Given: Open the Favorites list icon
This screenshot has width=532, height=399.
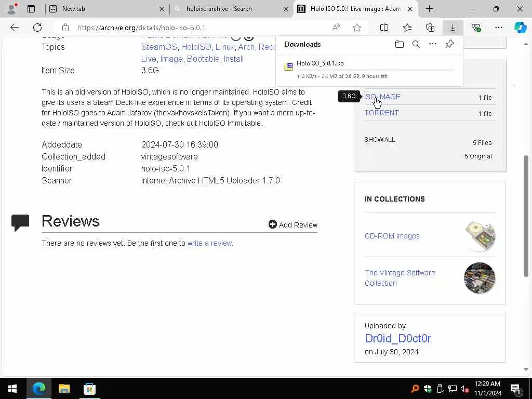Looking at the screenshot, I should pos(407,28).
